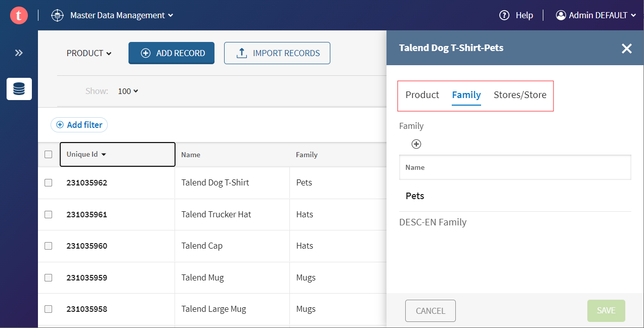This screenshot has width=644, height=328.
Task: Click the IMPORT RECORDS button
Action: pyautogui.click(x=277, y=53)
